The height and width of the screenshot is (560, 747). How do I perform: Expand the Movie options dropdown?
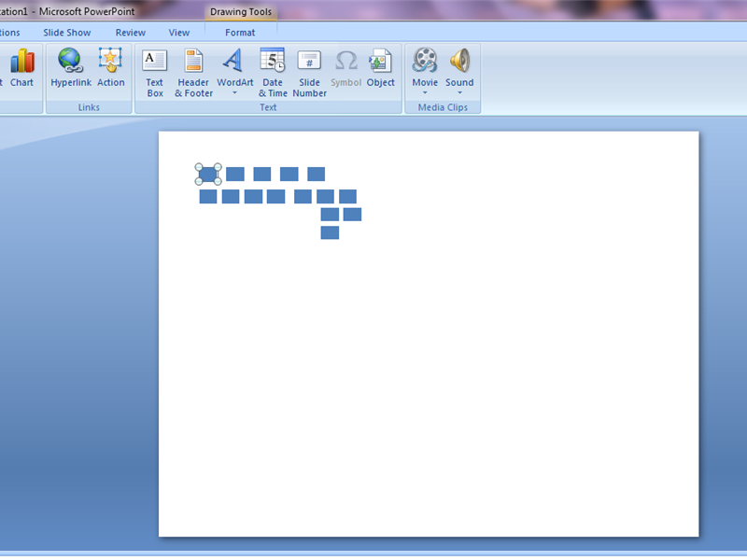425,92
